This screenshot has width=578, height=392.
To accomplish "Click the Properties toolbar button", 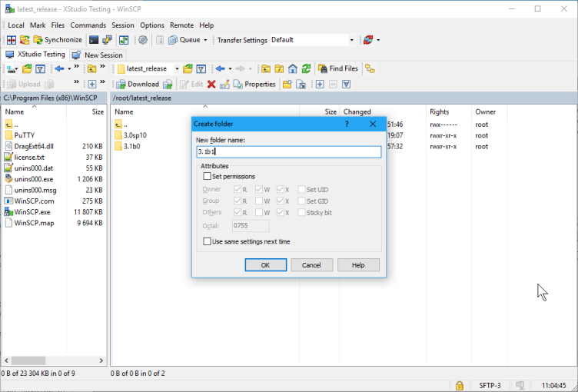I will click(254, 85).
